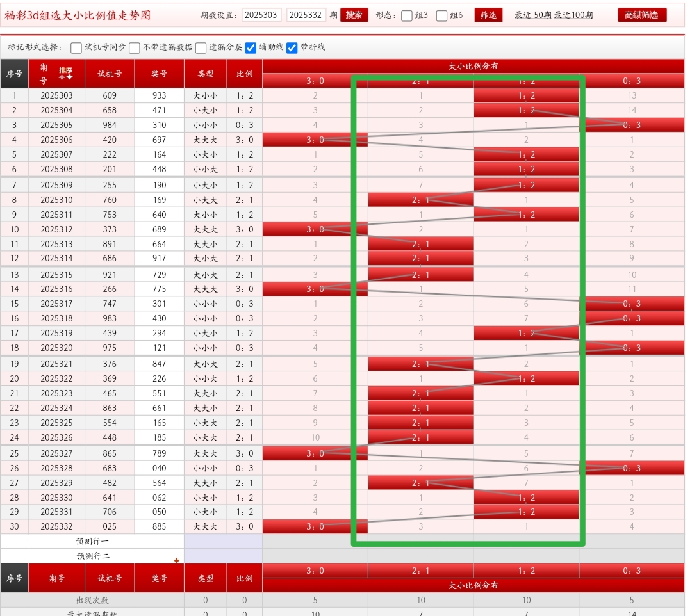Check the 组6 form checkbox

(441, 16)
